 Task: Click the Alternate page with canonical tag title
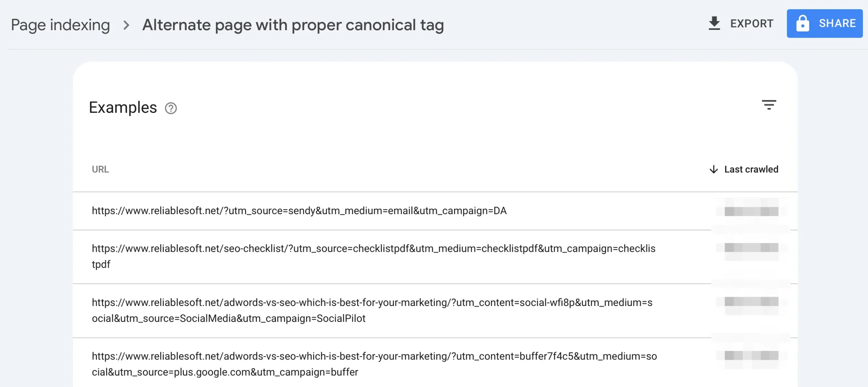[x=293, y=25]
